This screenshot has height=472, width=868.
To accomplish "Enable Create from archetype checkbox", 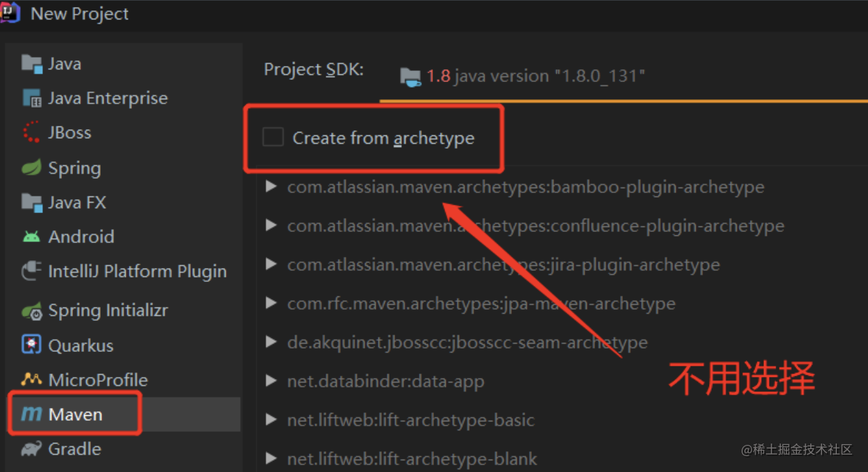I will pos(273,137).
